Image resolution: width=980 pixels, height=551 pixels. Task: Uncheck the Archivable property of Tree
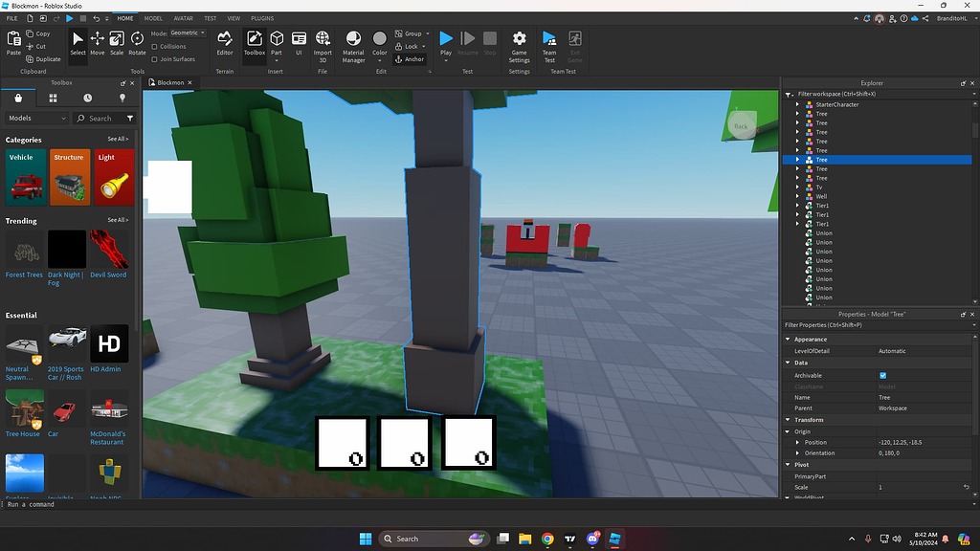[883, 375]
